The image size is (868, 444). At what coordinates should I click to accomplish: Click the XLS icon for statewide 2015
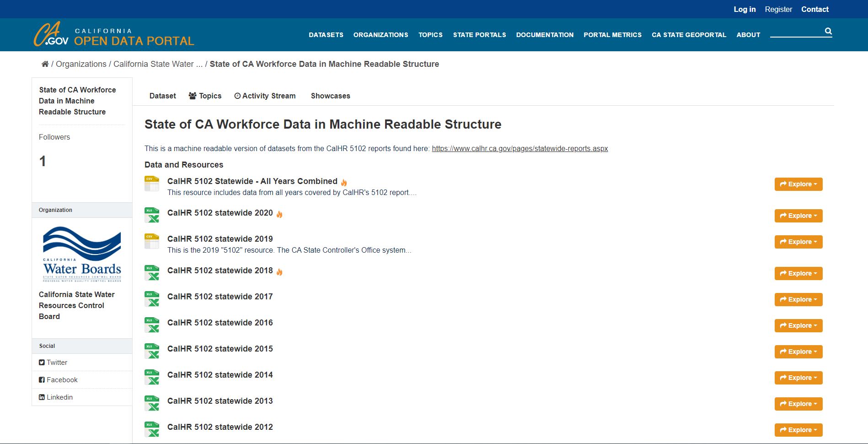152,351
